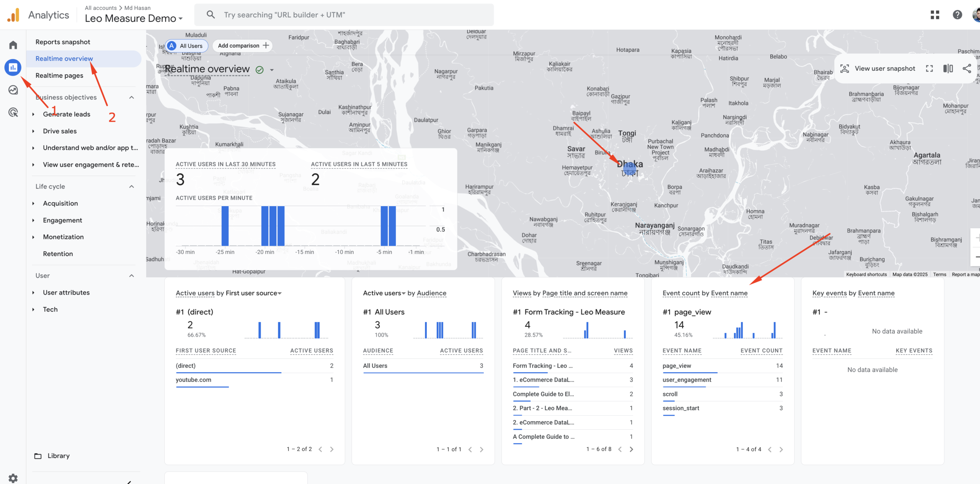This screenshot has height=484, width=980.
Task: Expand the Generate leads item
Action: pos(33,114)
